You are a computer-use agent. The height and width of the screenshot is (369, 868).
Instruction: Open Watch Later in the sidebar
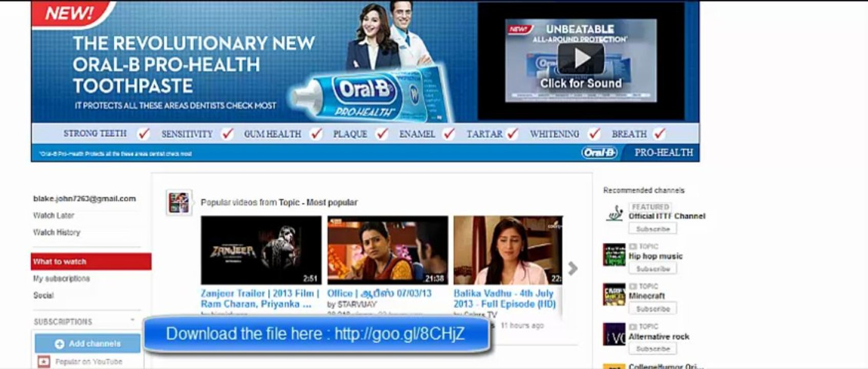click(54, 215)
